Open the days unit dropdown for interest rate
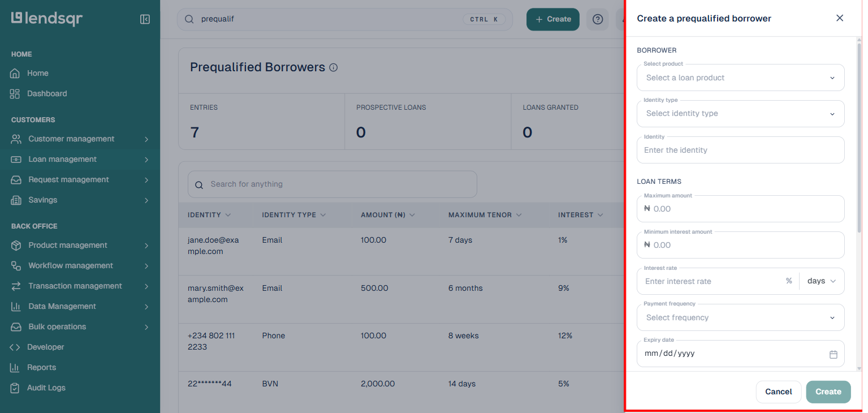 [x=822, y=281]
